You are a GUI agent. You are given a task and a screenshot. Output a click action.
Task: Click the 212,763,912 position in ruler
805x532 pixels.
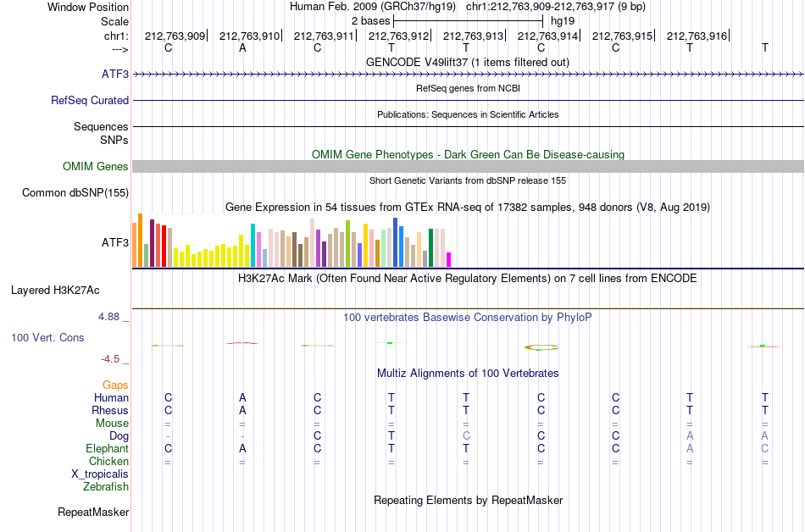point(398,36)
